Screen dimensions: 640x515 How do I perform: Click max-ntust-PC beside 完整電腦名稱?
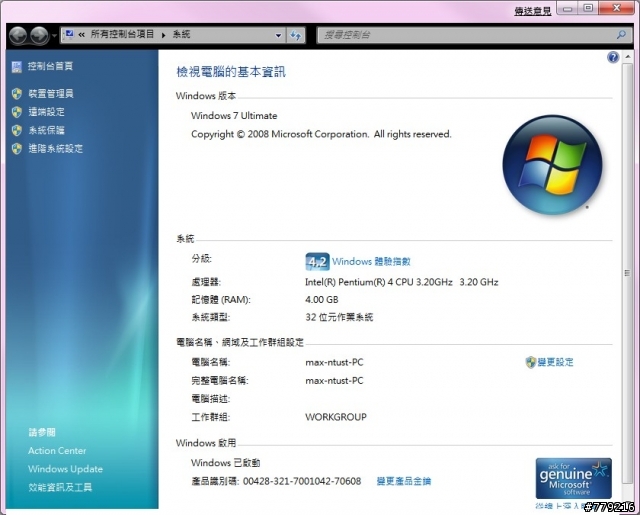point(334,381)
